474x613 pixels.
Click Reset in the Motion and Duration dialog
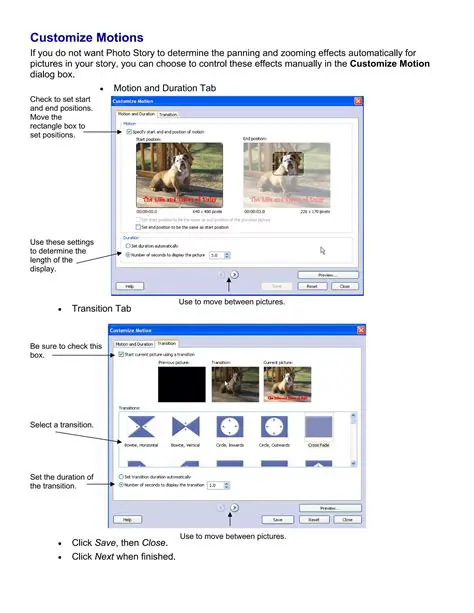pyautogui.click(x=312, y=287)
